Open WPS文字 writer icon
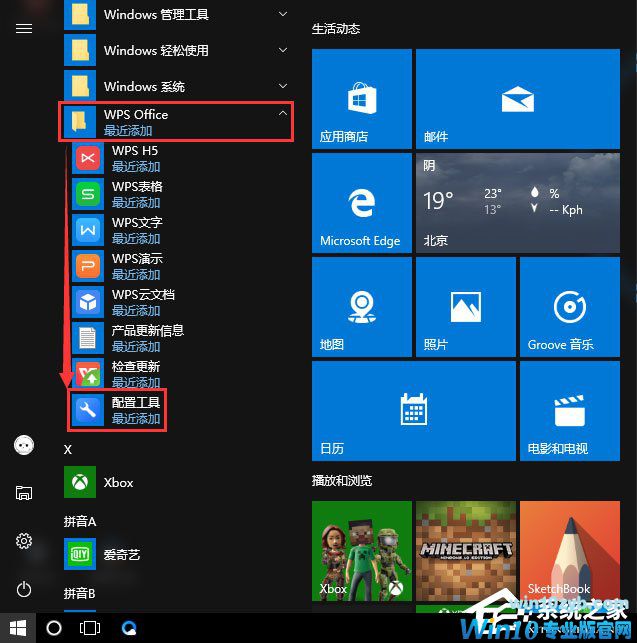 click(x=88, y=230)
